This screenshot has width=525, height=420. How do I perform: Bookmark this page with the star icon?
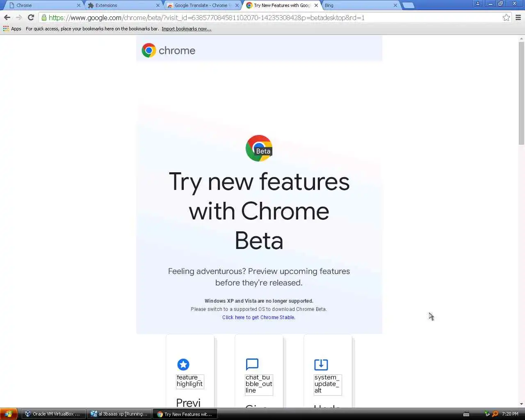pyautogui.click(x=507, y=18)
